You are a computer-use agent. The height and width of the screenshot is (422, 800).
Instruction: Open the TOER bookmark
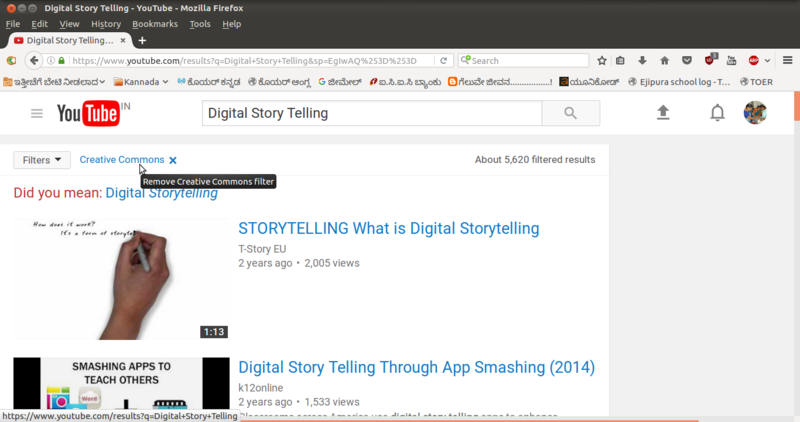pos(756,82)
